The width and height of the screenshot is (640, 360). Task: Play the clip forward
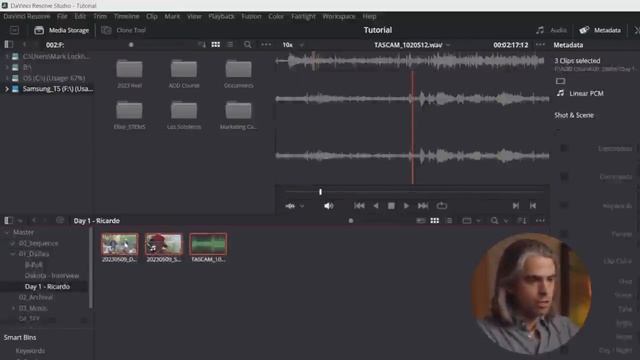(406, 206)
